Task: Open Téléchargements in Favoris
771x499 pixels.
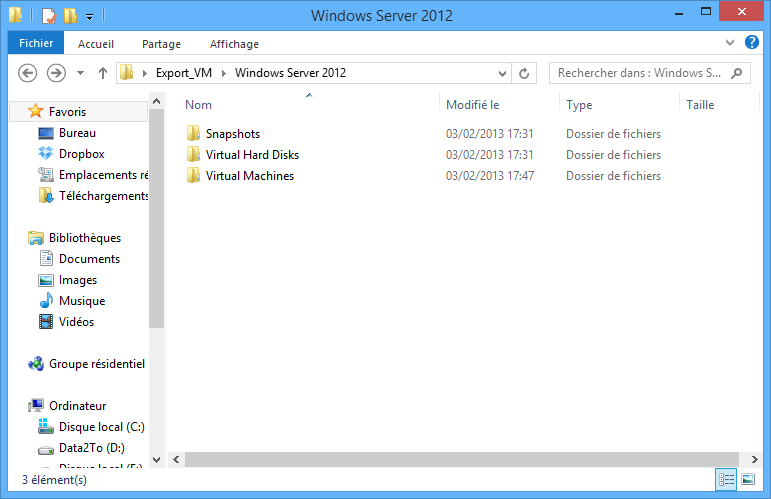Action: (x=103, y=196)
